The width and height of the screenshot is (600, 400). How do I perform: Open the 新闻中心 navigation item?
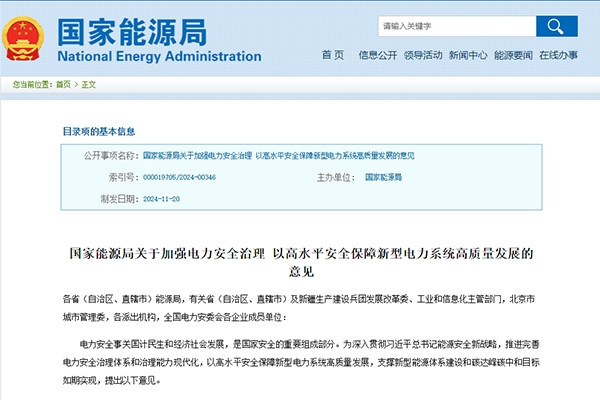pos(468,55)
